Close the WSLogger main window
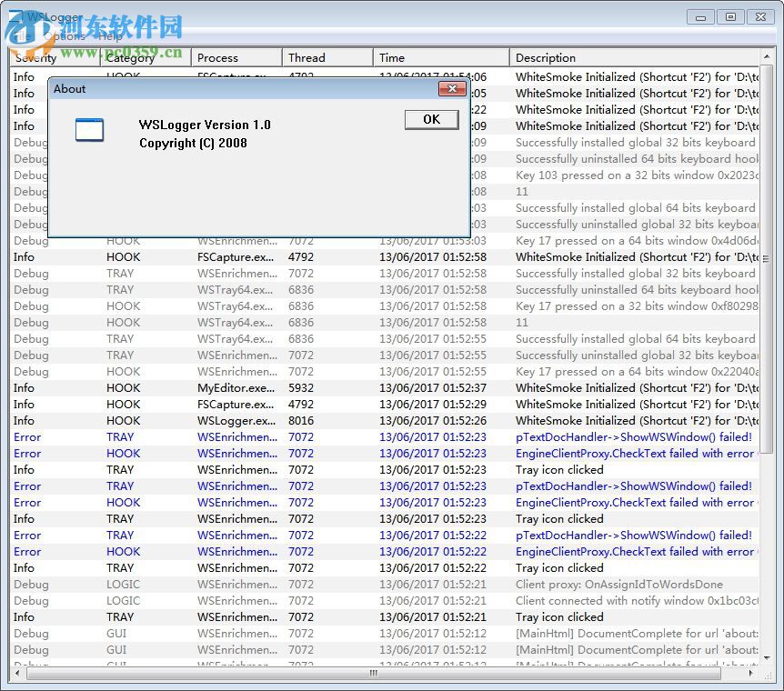The height and width of the screenshot is (691, 784). 759,16
